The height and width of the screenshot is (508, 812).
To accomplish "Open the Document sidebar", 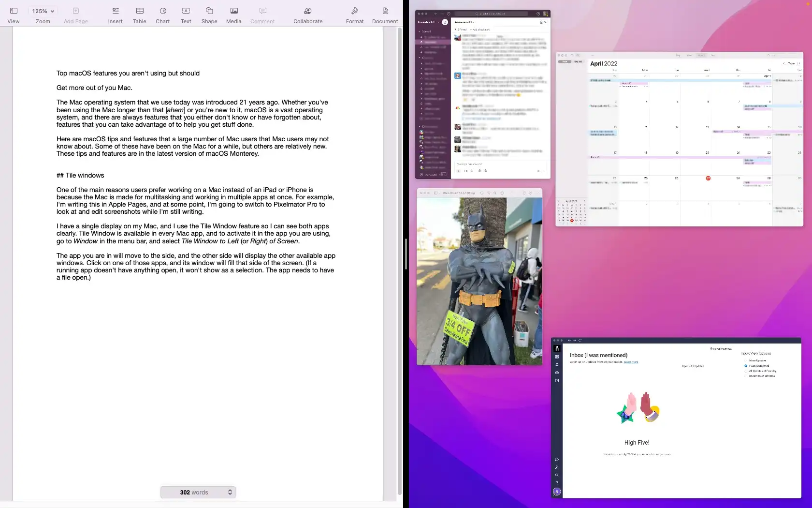I will (385, 15).
